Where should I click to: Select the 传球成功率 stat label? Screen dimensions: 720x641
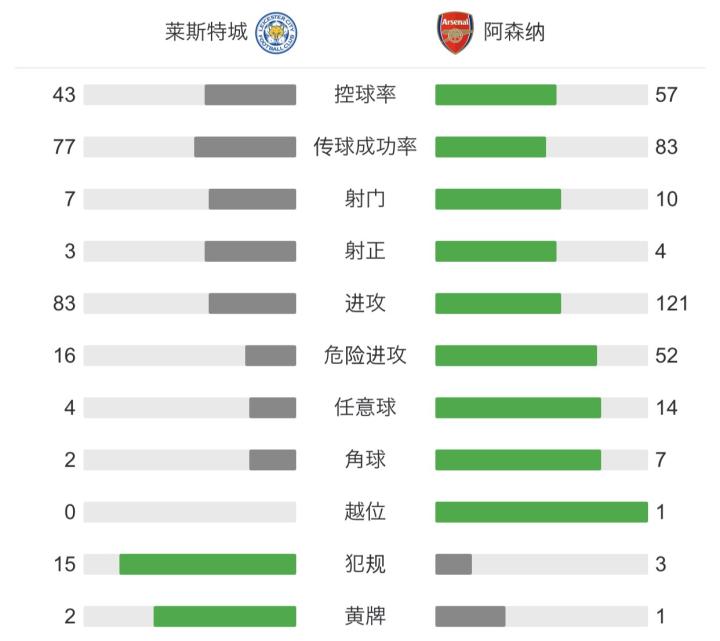365,147
